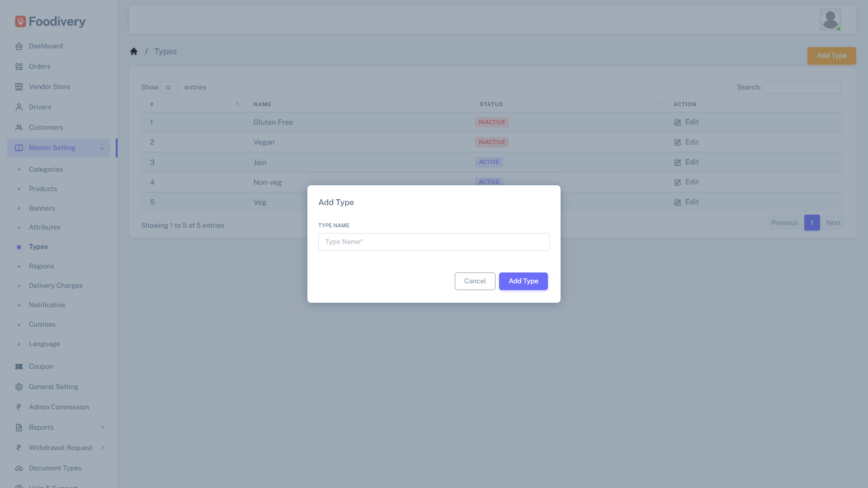This screenshot has width=868, height=488.
Task: Select the Coupon icon in sidebar
Action: pos(19,366)
